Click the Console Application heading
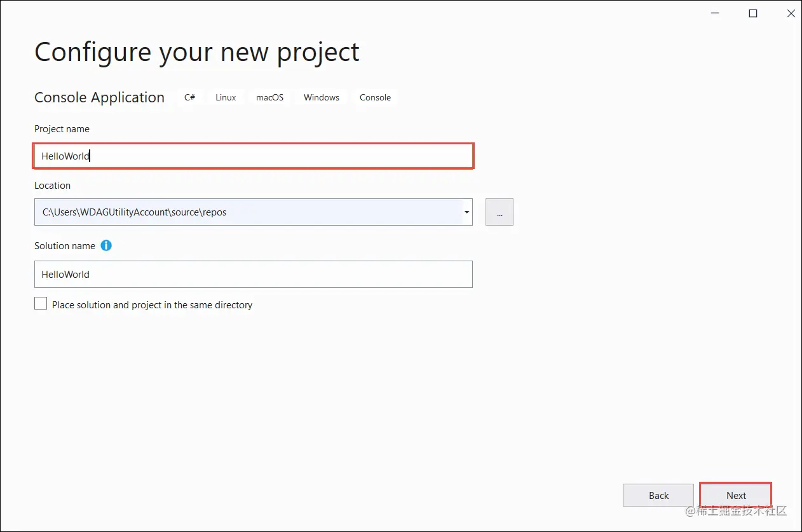The height and width of the screenshot is (532, 802). tap(99, 97)
